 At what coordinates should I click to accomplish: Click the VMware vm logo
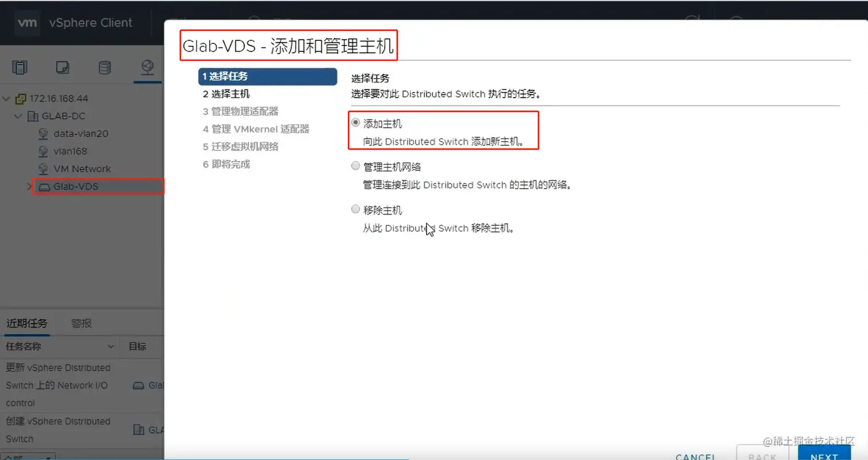coord(27,23)
